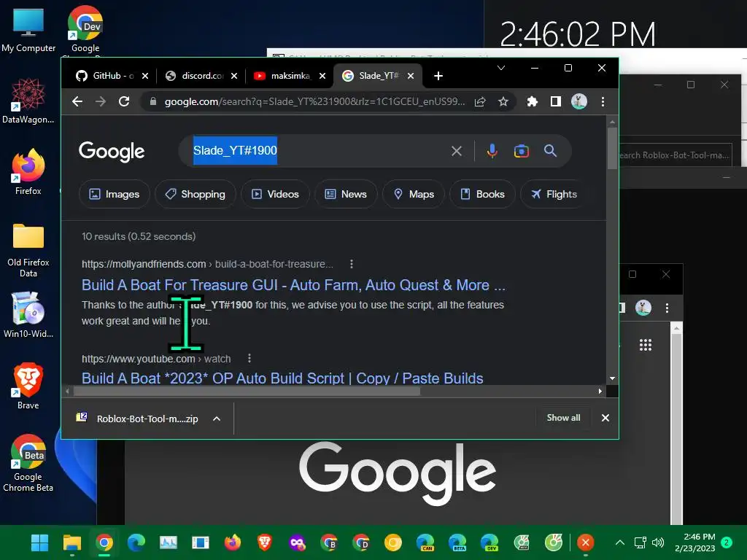Click the forward navigation arrow
Screen dimensions: 747x560
click(x=101, y=101)
